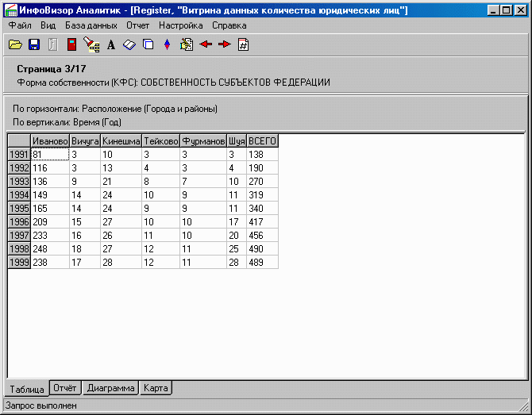Click the letter A font icon
Viewport: 532px width, 415px height.
tap(111, 44)
